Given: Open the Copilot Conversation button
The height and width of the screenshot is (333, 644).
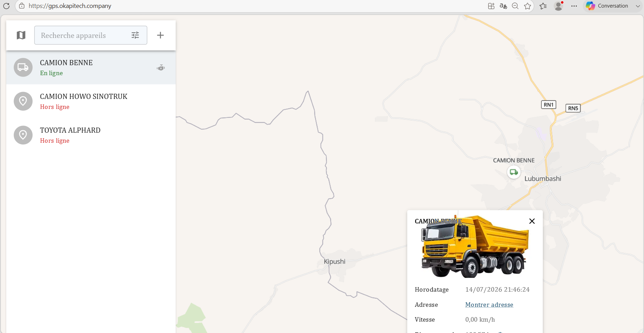Looking at the screenshot, I should [607, 6].
